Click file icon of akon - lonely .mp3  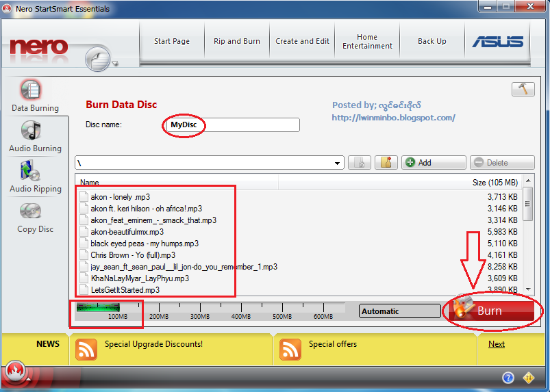pyautogui.click(x=84, y=196)
